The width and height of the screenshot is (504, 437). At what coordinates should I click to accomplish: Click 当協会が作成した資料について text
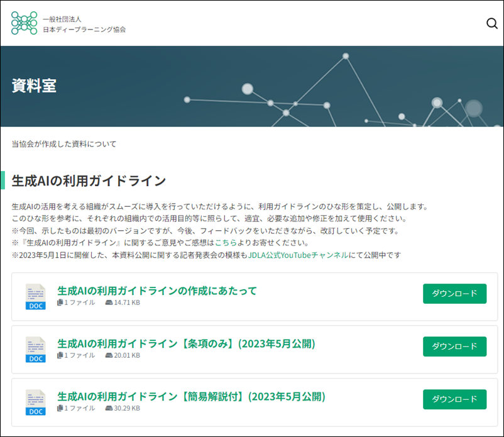click(x=64, y=144)
